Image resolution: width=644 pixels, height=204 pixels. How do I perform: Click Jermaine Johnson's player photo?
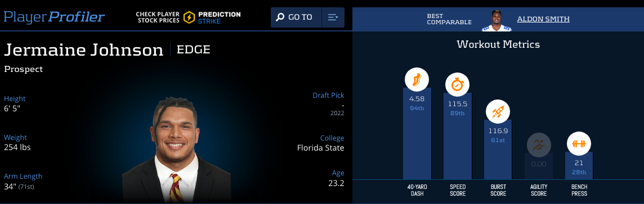coord(176,149)
